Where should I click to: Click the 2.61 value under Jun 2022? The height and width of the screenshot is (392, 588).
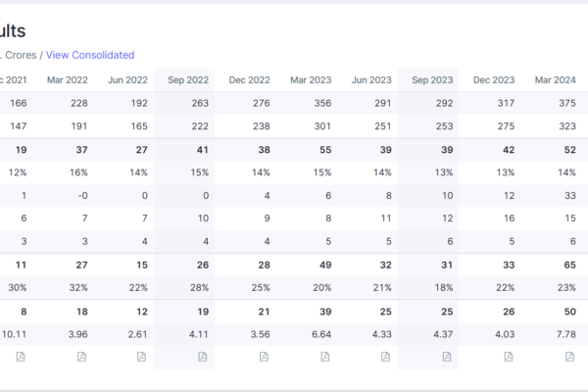click(x=137, y=334)
